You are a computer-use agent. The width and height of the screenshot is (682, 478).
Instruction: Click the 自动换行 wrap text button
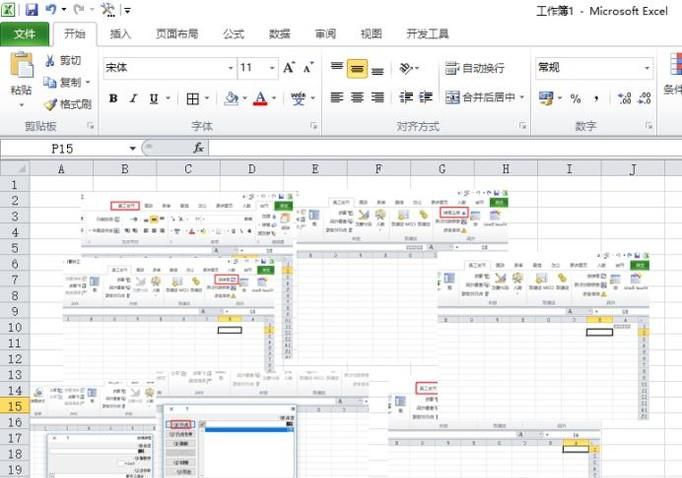(475, 68)
